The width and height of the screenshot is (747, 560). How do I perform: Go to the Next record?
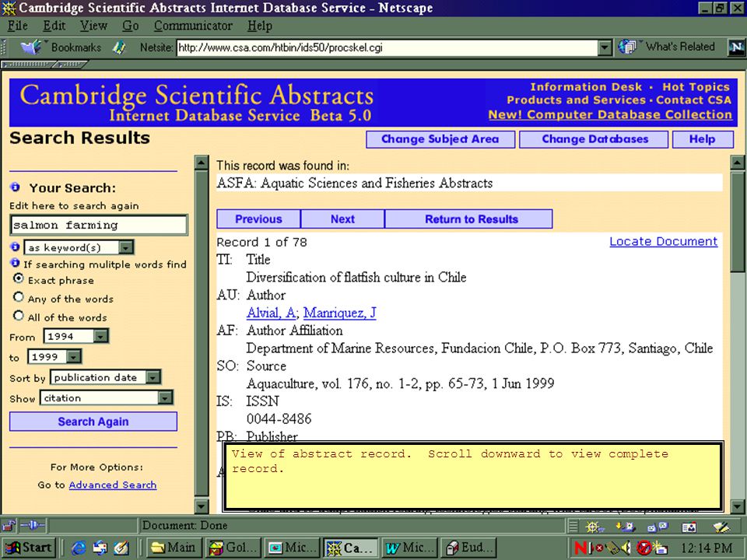click(x=342, y=219)
